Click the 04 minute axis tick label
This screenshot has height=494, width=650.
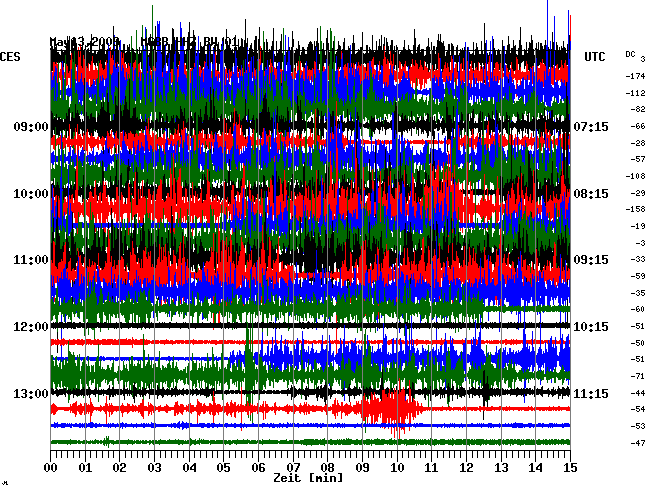coord(189,468)
